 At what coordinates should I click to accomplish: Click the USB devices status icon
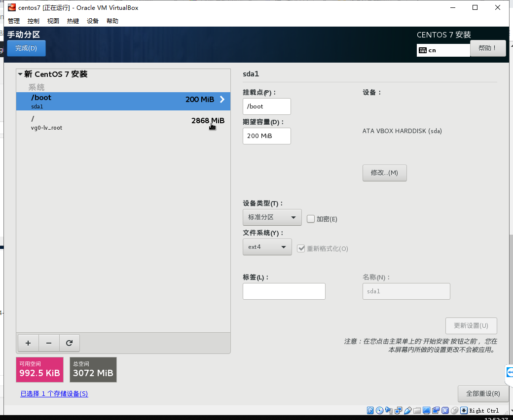[x=407, y=411]
